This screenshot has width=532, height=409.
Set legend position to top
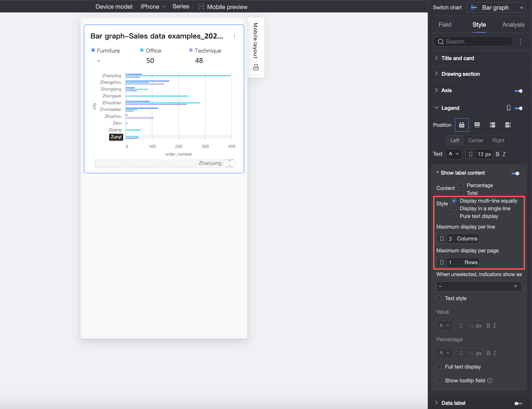[x=462, y=125]
